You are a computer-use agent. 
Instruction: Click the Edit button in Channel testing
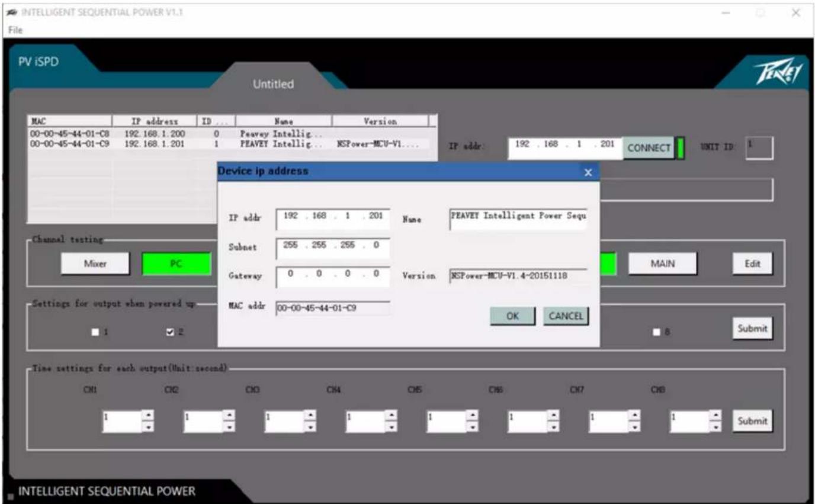click(752, 264)
